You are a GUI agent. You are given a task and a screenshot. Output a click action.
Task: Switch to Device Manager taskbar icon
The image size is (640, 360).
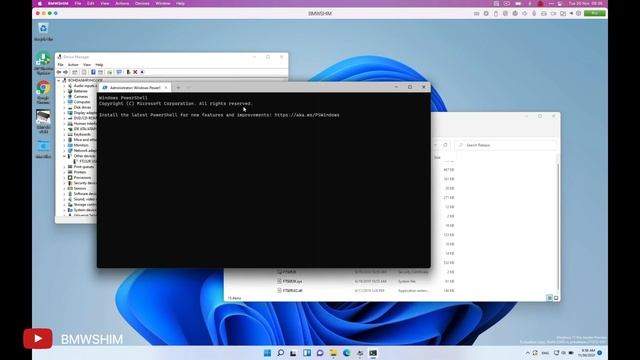click(360, 353)
